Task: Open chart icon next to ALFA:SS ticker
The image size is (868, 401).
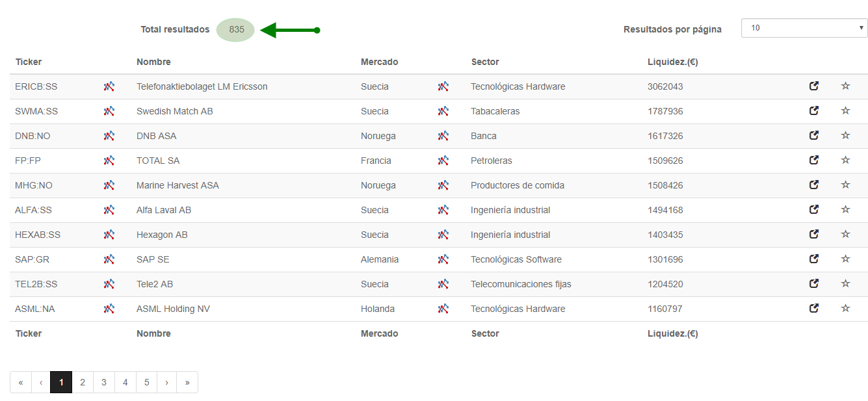Action: (109, 210)
